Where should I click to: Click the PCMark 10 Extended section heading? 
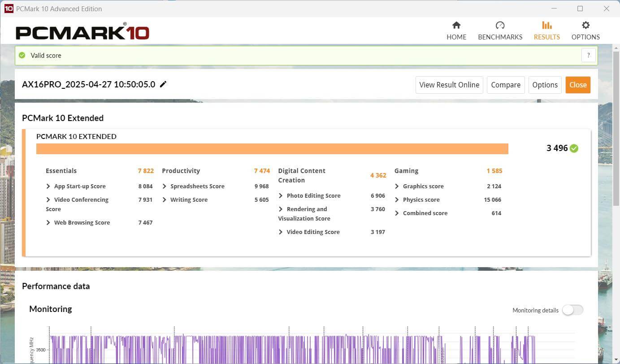tap(63, 118)
